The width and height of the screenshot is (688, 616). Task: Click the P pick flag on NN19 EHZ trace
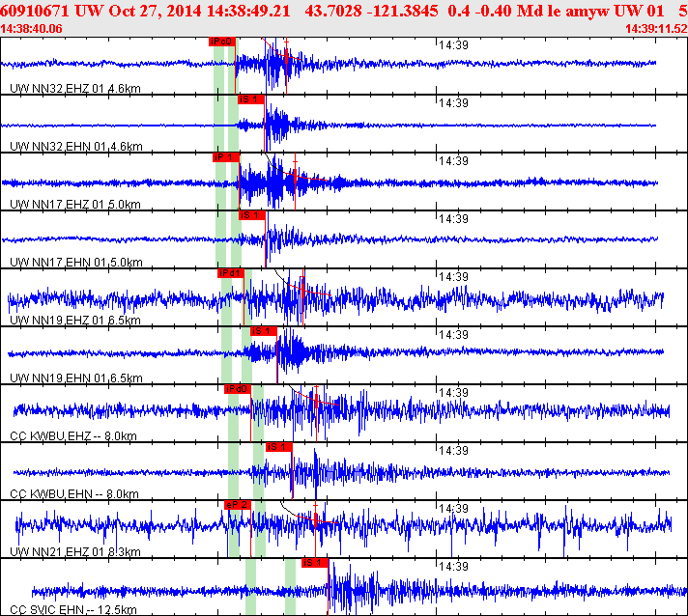230,273
